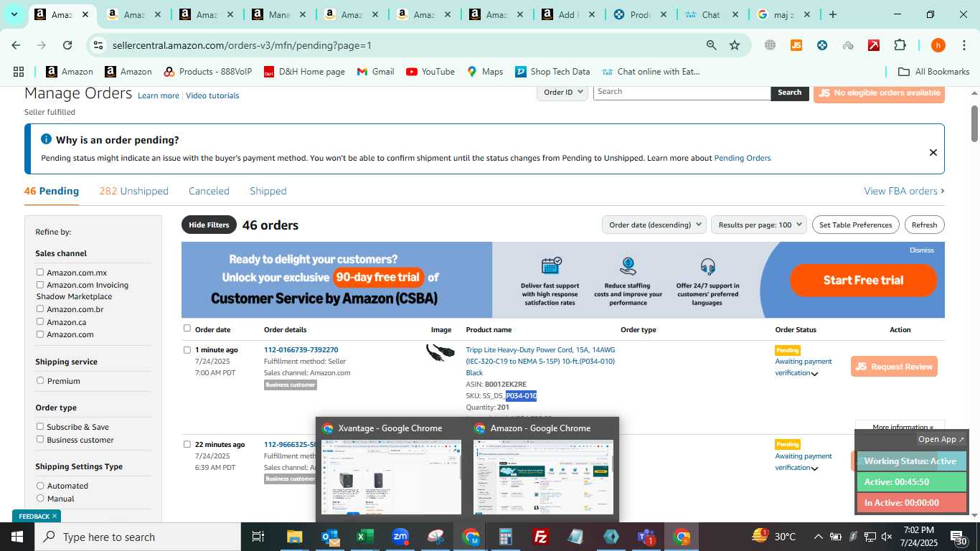
Task: Open View FBA orders link
Action: (x=904, y=191)
